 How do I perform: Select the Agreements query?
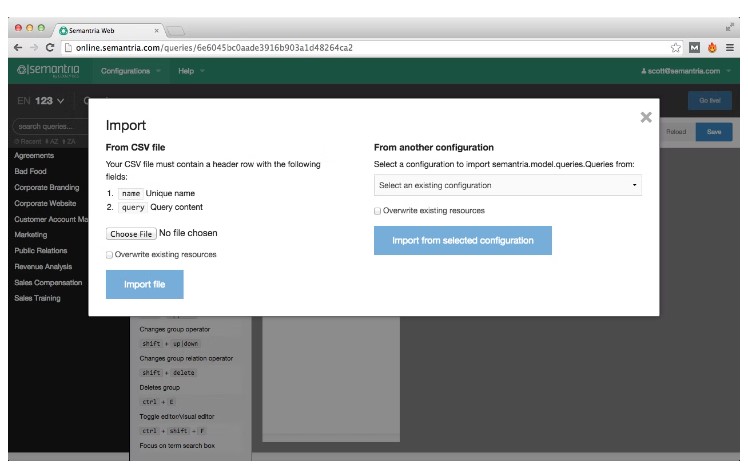34,156
